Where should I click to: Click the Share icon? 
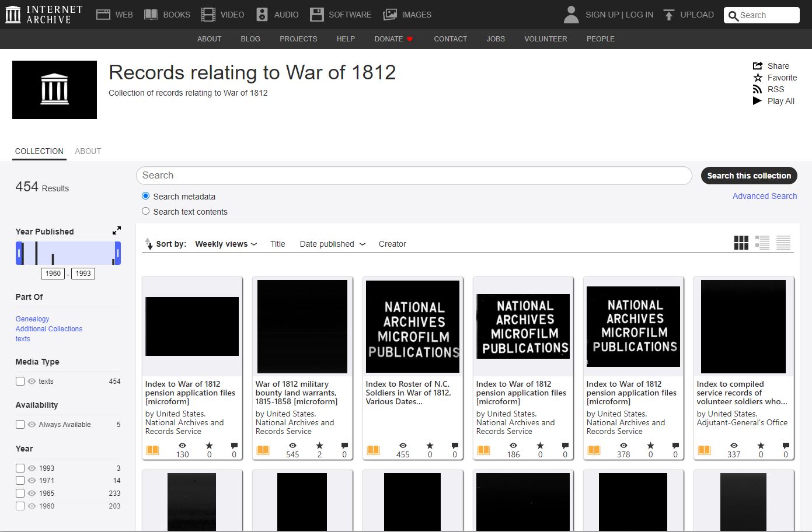[x=758, y=66]
